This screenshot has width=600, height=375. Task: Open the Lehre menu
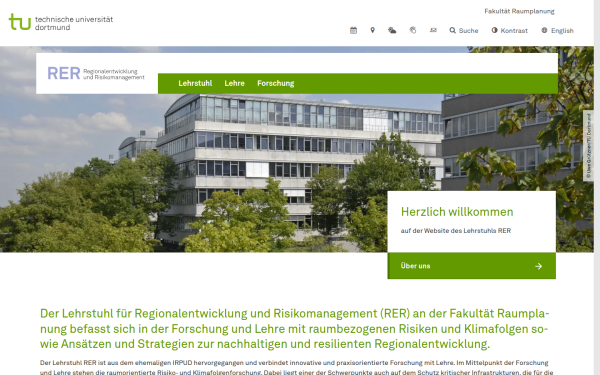coord(235,83)
